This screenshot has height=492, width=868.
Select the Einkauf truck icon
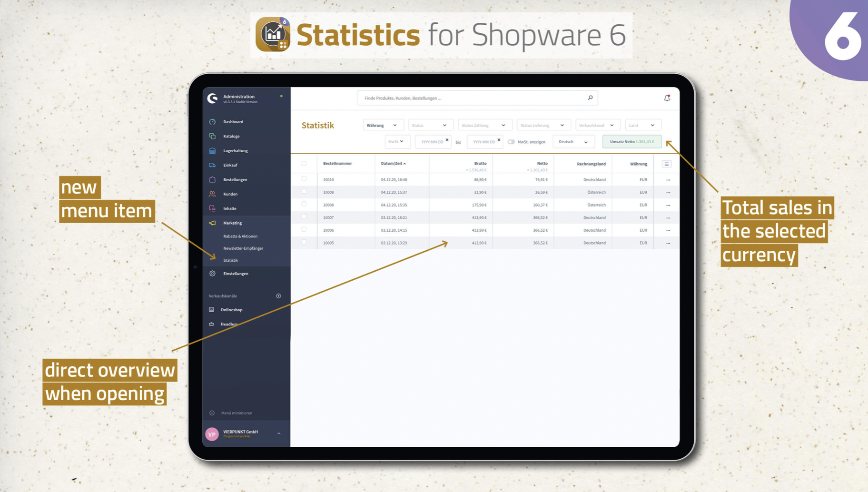click(x=212, y=165)
